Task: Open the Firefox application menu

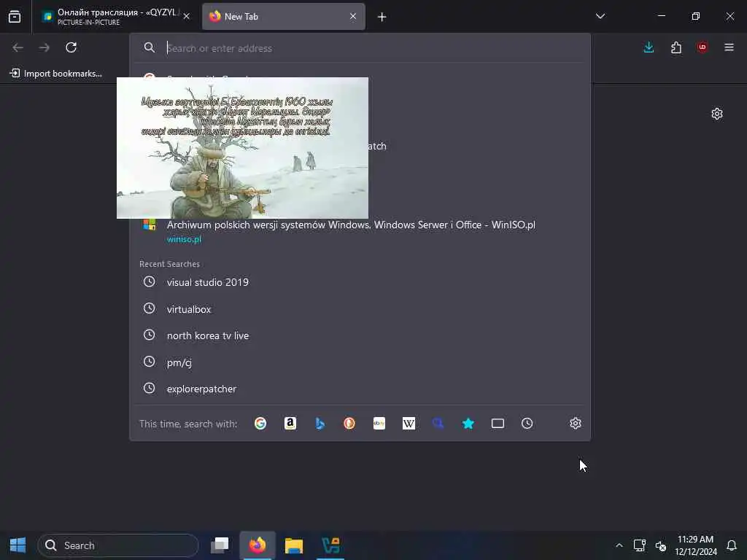Action: (x=729, y=47)
